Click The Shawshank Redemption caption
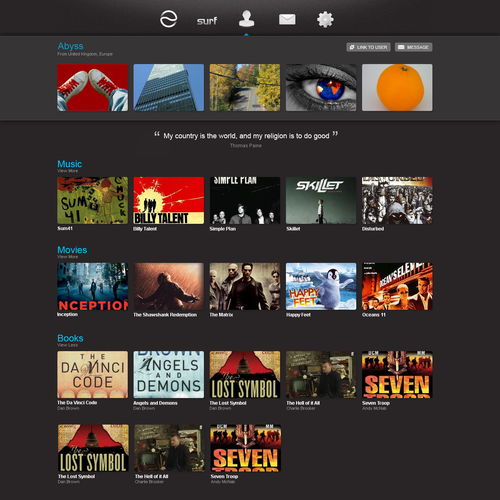Viewport: 500px width, 500px height. [165, 315]
